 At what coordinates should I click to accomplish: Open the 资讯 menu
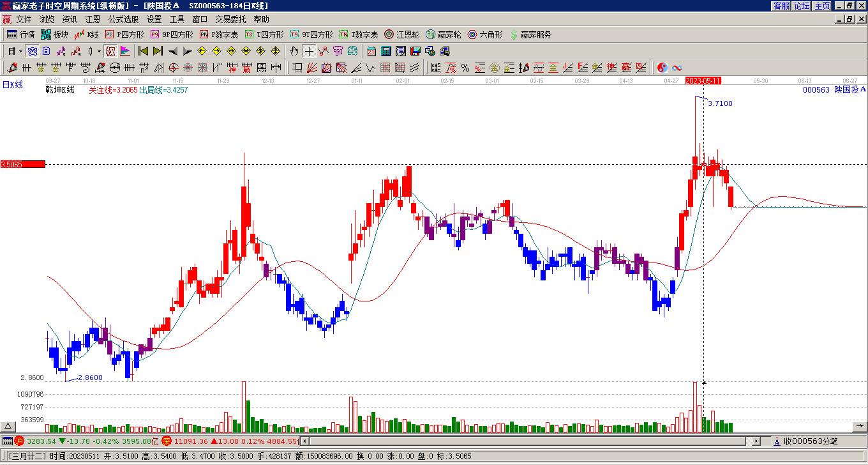click(x=70, y=19)
